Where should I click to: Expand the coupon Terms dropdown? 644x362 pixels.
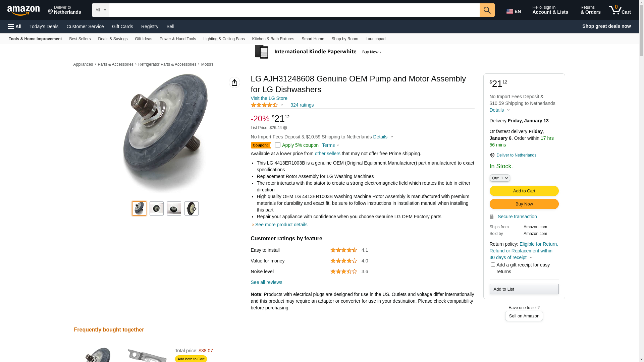(x=331, y=145)
